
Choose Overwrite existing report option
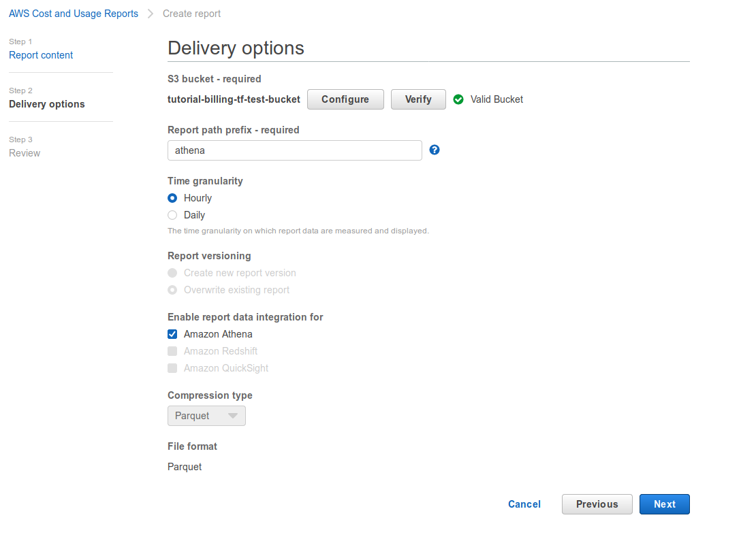pyautogui.click(x=172, y=290)
